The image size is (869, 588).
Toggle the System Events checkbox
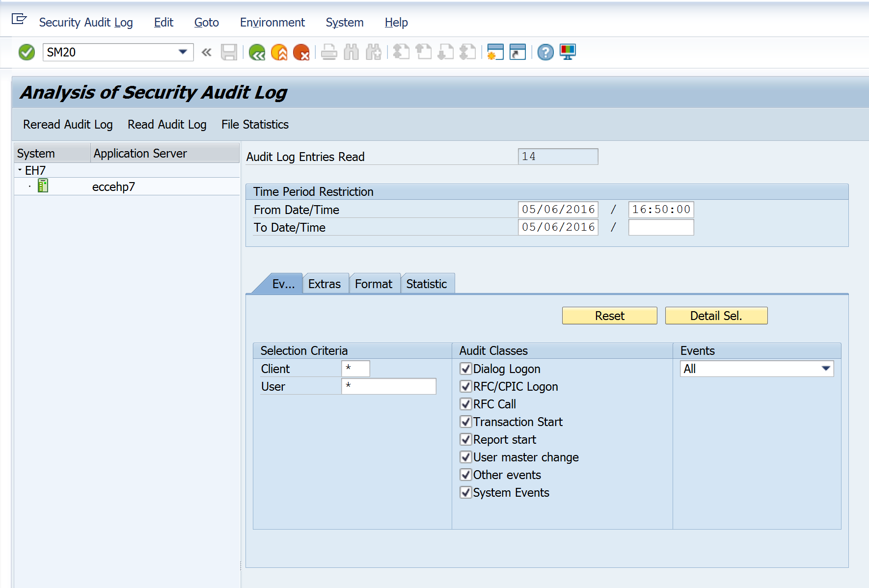[x=466, y=492]
